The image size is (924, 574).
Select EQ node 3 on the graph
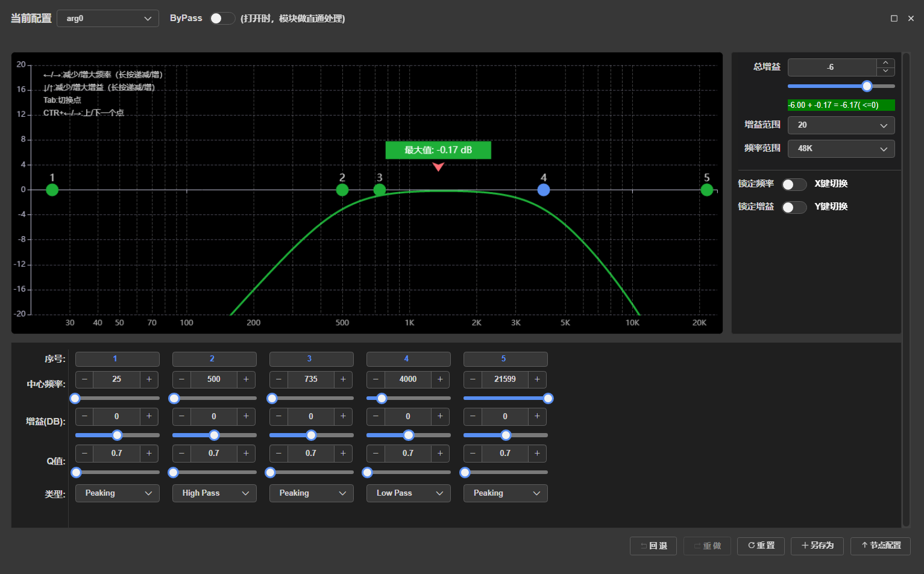(x=380, y=190)
